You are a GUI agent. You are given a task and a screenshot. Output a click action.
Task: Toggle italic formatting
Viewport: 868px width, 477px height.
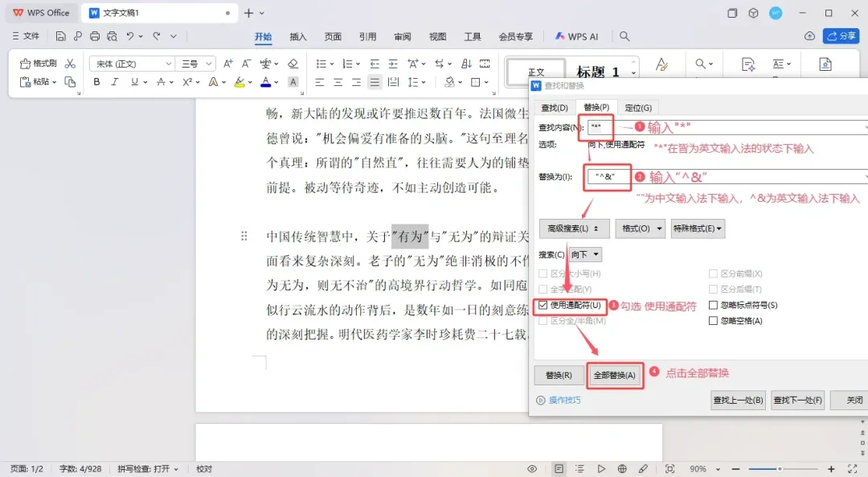click(115, 82)
